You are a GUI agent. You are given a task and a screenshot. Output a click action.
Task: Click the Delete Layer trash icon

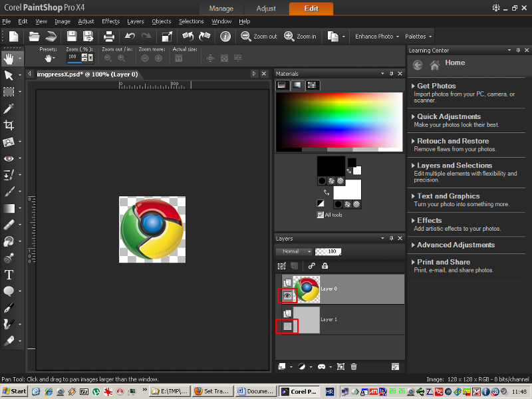point(354,366)
